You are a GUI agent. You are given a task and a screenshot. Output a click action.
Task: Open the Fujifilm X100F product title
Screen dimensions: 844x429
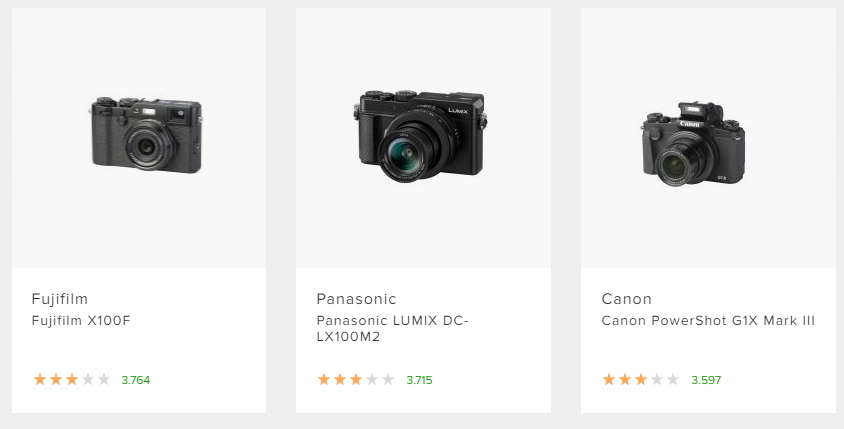tap(81, 321)
